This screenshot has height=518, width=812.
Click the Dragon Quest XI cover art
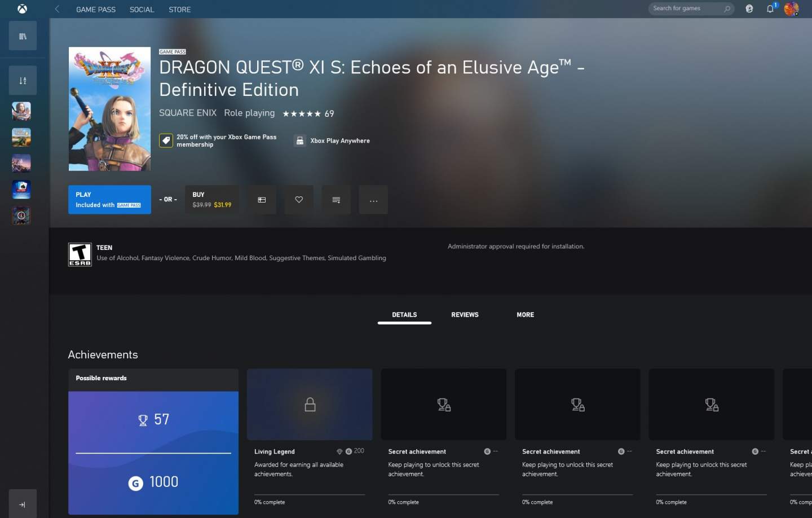tap(109, 109)
